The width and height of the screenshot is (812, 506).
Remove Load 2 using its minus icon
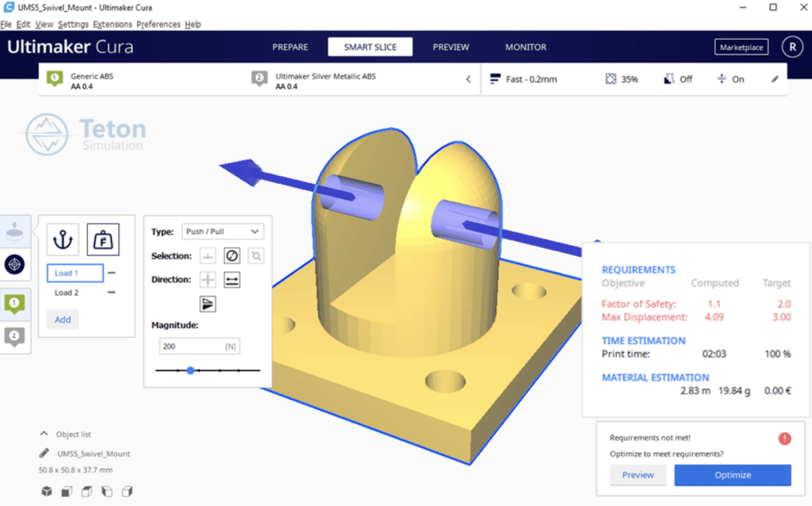pyautogui.click(x=112, y=293)
